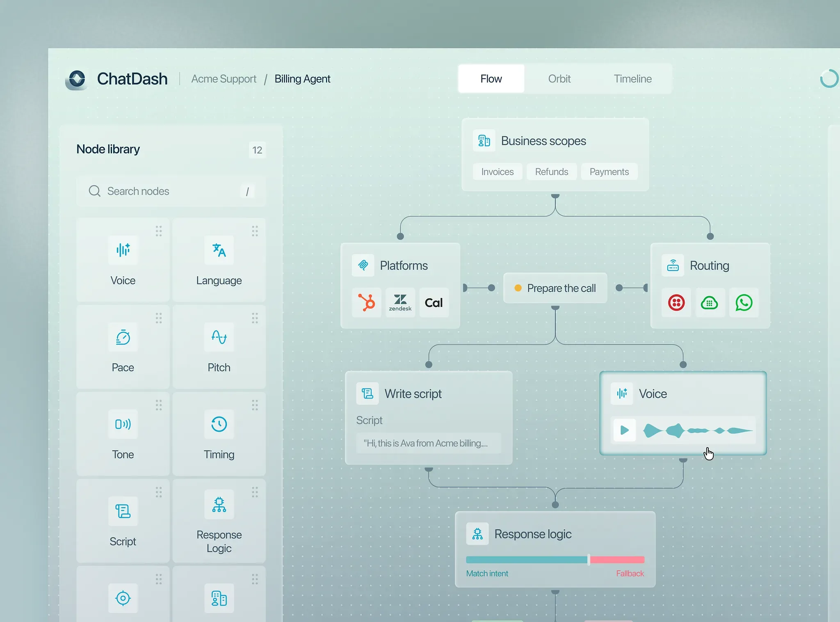
Task: Click the Zendesk platform icon
Action: point(400,303)
